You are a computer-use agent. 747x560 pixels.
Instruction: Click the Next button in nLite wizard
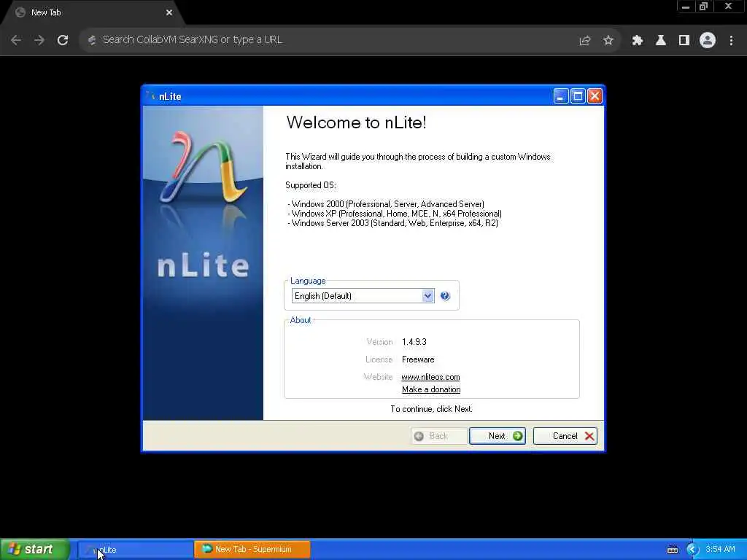497,436
